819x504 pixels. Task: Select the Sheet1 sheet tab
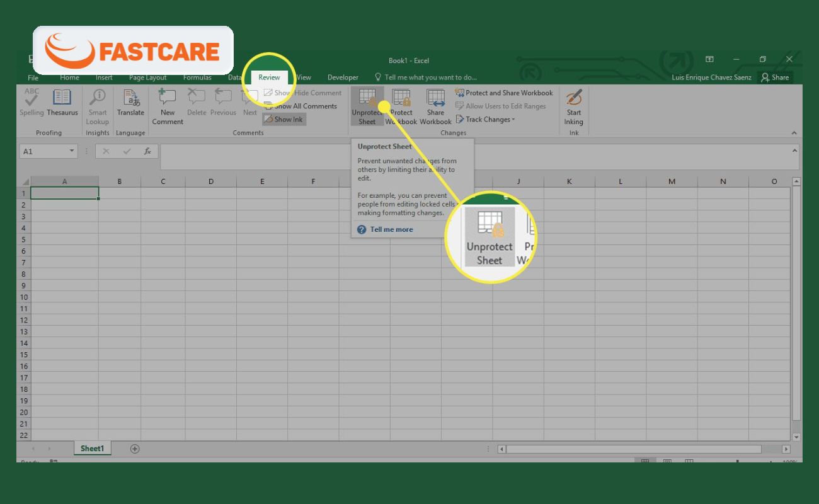coord(92,449)
